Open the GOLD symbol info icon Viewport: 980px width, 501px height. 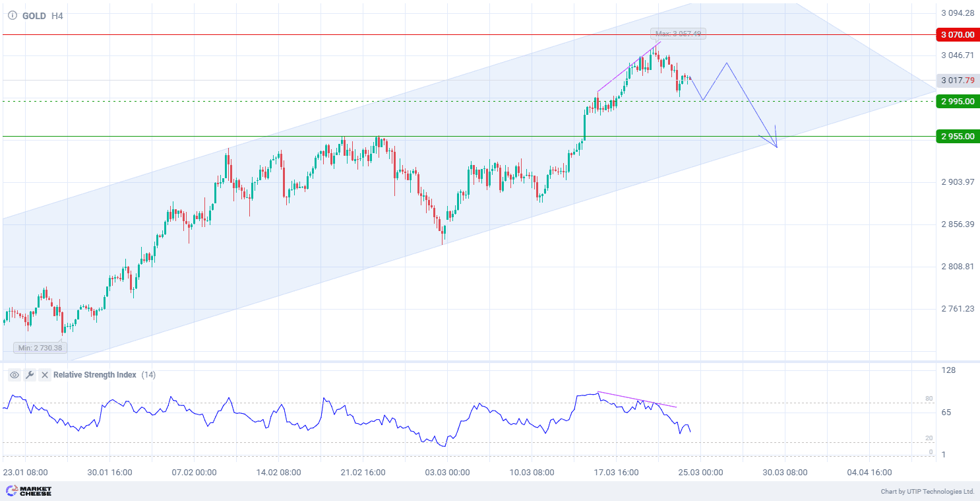[x=12, y=15]
